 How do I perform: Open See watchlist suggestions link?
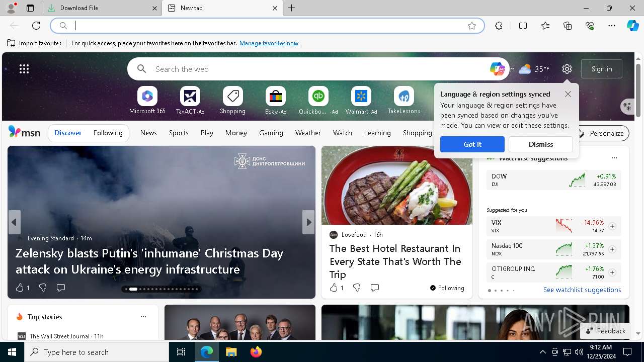tap(582, 290)
